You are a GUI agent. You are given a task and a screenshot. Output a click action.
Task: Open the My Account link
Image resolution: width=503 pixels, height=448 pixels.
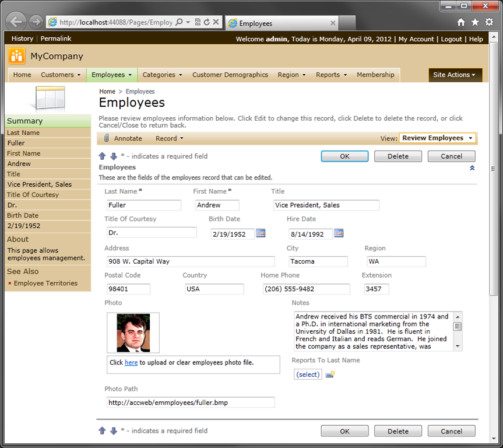pos(416,39)
